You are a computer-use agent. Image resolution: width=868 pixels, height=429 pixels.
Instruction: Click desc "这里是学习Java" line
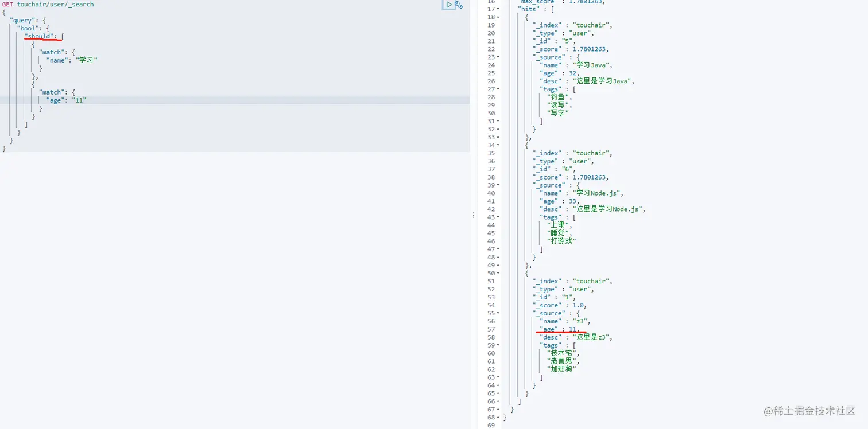[587, 81]
